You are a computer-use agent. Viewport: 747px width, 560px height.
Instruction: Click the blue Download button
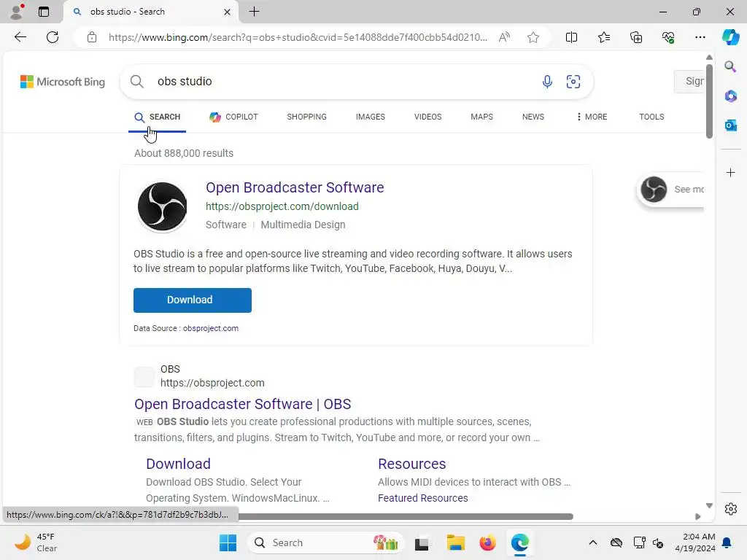click(x=193, y=300)
